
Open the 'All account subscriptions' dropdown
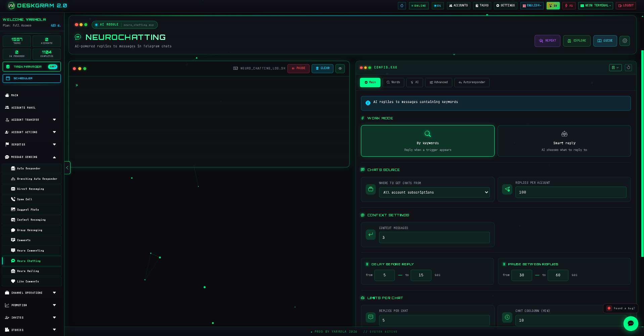pos(434,192)
